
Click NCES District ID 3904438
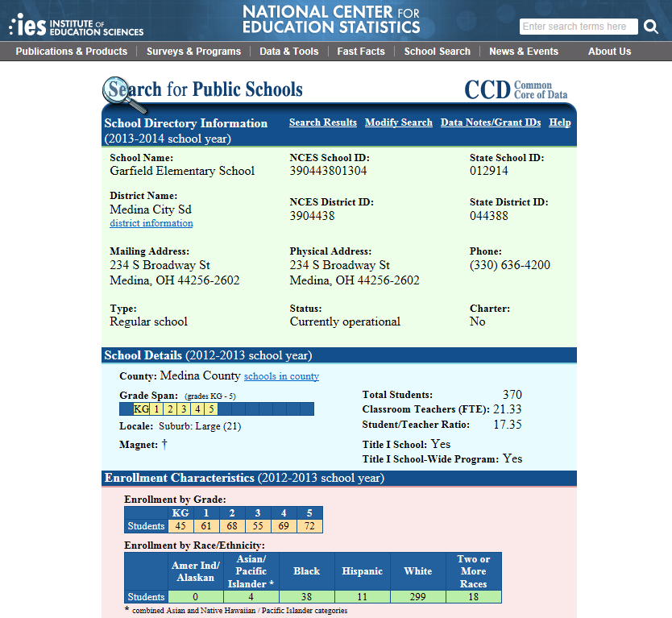click(x=312, y=216)
